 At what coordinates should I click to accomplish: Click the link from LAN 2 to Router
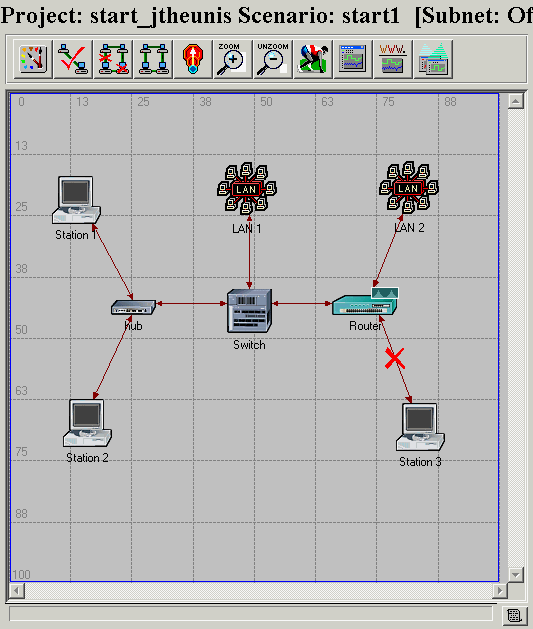click(388, 251)
